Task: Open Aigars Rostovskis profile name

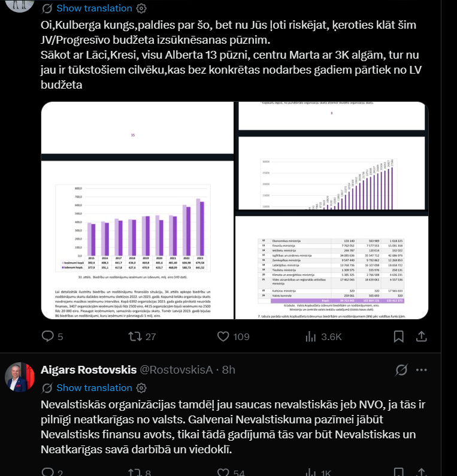Action: pyautogui.click(x=89, y=370)
